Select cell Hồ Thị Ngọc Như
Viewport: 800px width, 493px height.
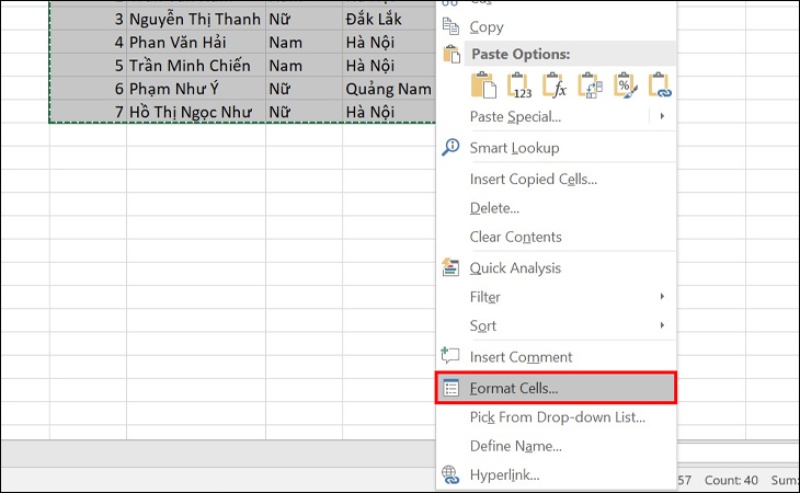pos(196,112)
